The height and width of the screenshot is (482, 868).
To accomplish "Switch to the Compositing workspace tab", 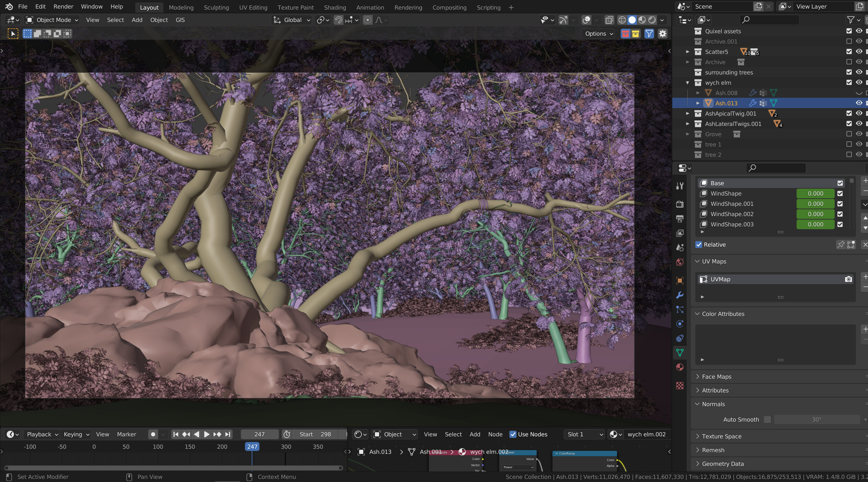I will tap(449, 7).
